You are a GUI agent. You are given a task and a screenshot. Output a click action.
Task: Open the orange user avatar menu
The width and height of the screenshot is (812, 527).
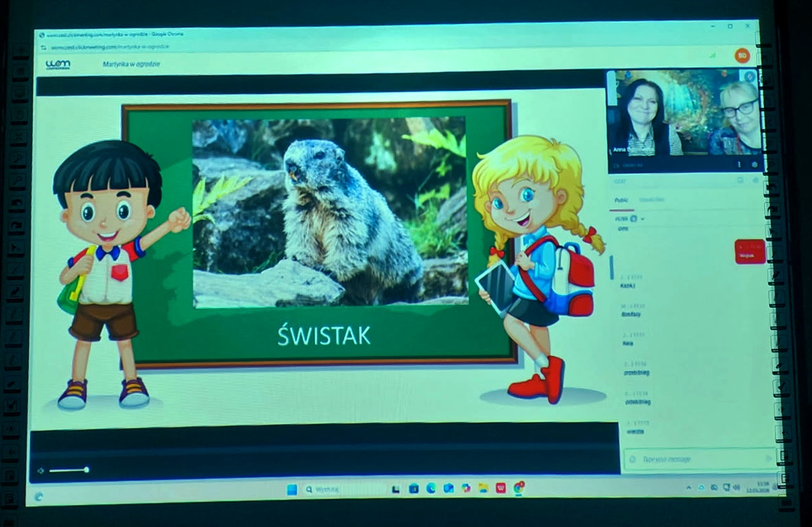click(x=742, y=56)
